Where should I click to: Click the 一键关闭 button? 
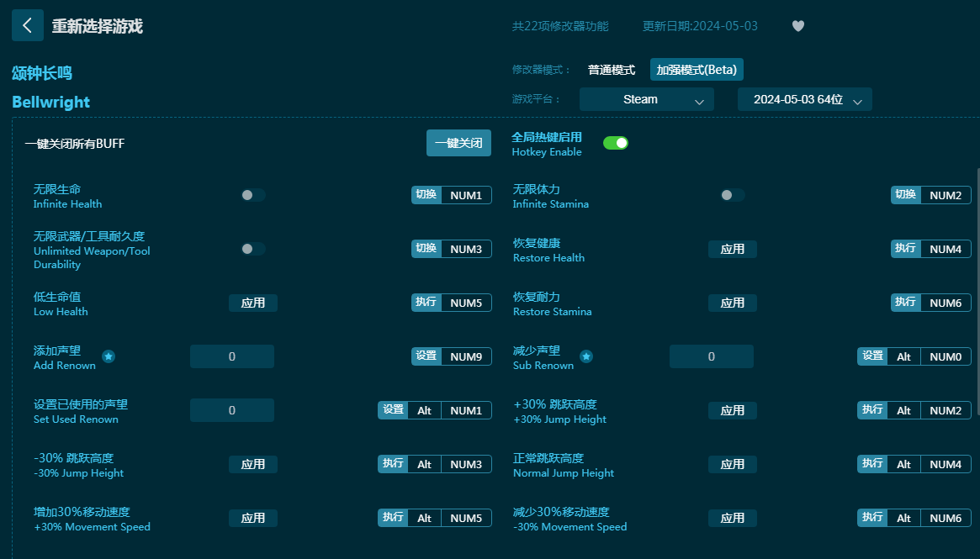coord(458,143)
